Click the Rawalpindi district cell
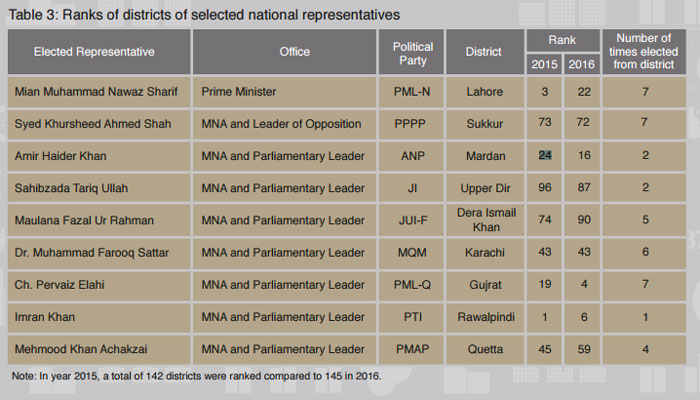 click(x=485, y=317)
